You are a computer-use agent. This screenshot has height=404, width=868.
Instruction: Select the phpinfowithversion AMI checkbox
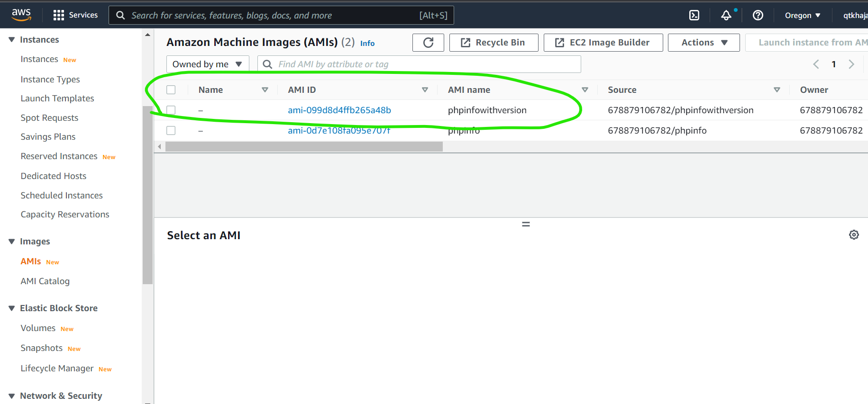[x=171, y=110]
